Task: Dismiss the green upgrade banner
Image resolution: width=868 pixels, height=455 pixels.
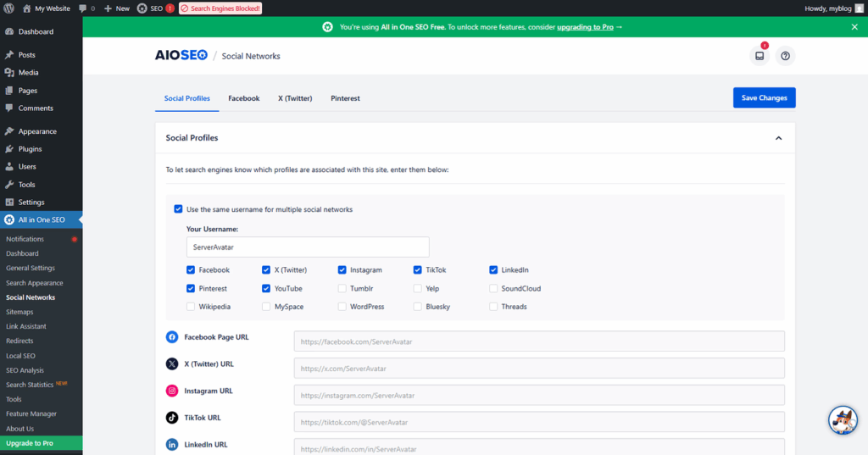Action: (x=854, y=27)
